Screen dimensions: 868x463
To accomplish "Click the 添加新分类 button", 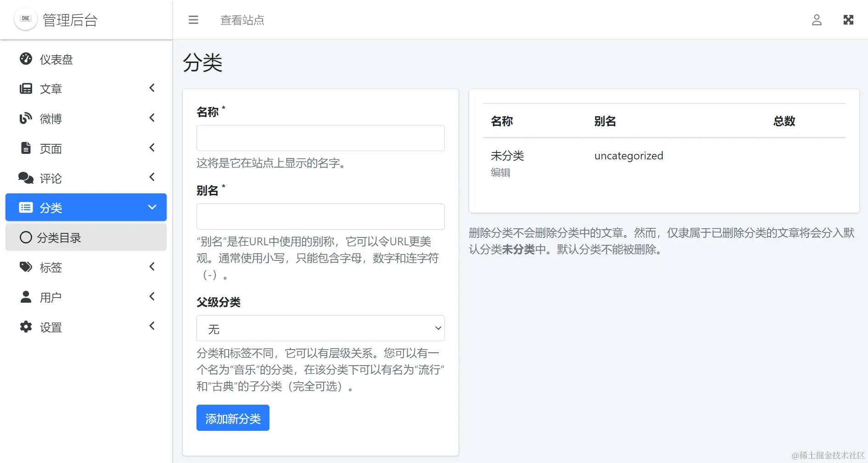I will click(233, 418).
